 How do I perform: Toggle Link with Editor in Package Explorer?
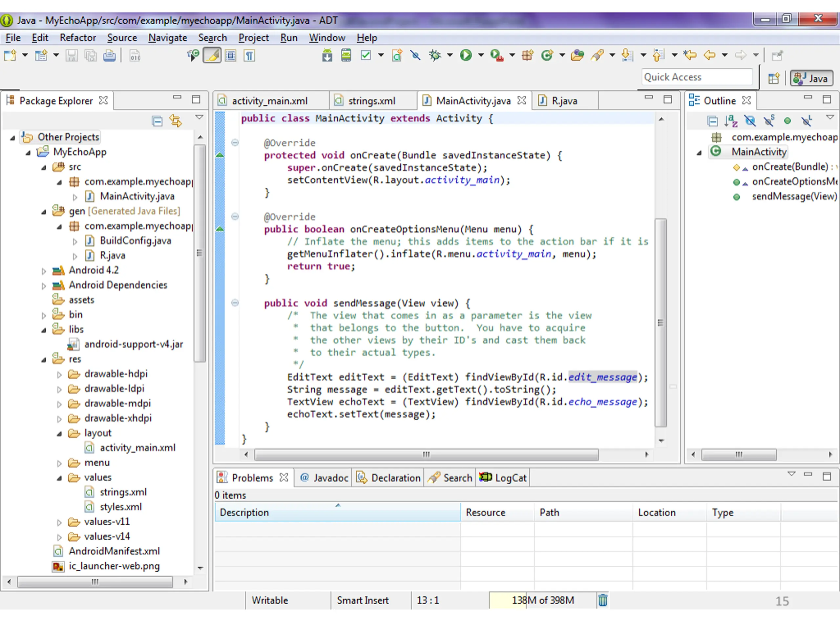coord(176,121)
